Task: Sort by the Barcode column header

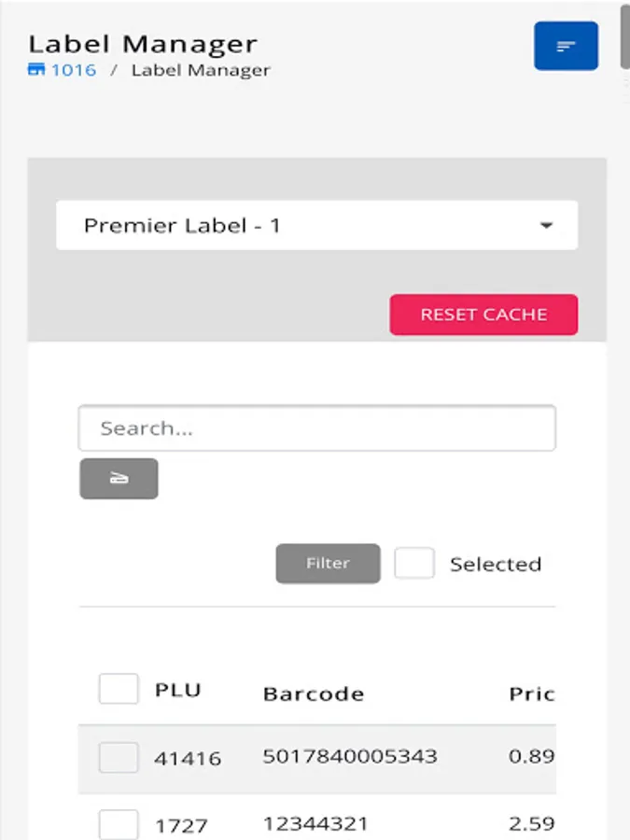Action: (314, 693)
